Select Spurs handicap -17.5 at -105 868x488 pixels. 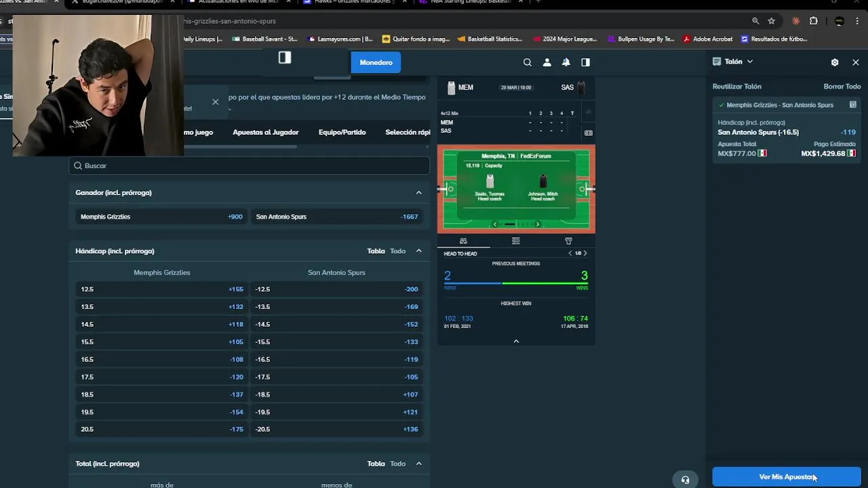[337, 377]
